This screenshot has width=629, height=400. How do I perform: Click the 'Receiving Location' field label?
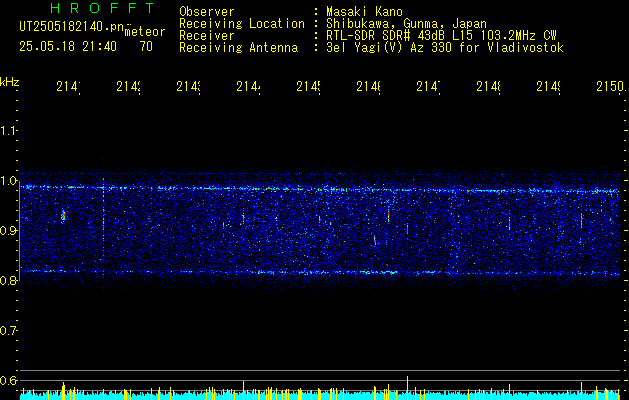tap(242, 24)
